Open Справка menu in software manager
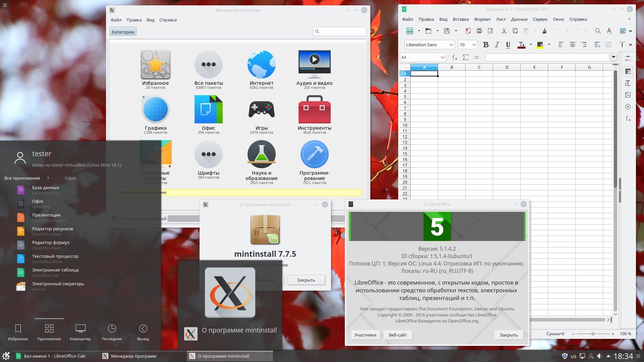644x362 pixels. click(x=168, y=20)
